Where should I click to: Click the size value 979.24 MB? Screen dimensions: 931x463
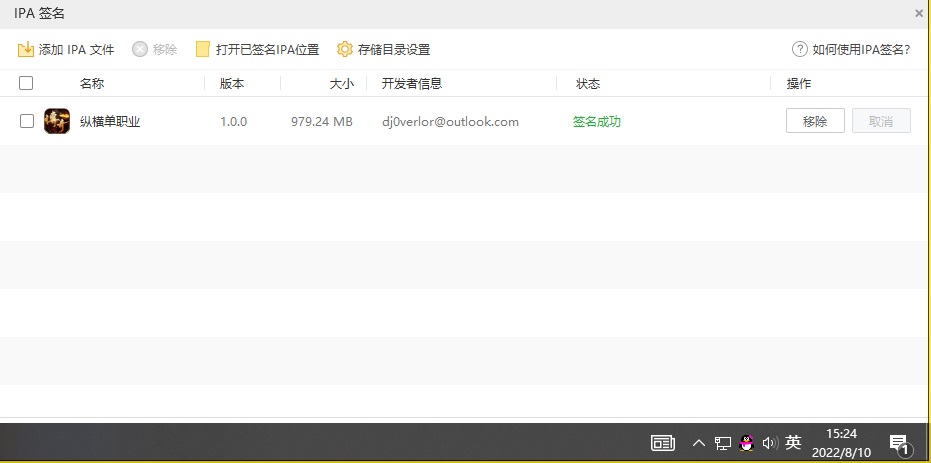[322, 122]
